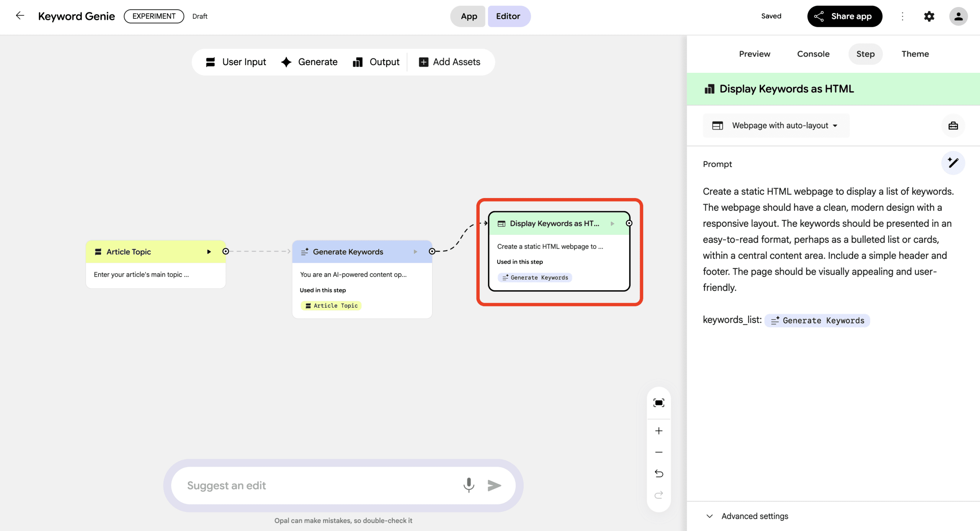Fit the workflow canvas to screen

(x=658, y=403)
